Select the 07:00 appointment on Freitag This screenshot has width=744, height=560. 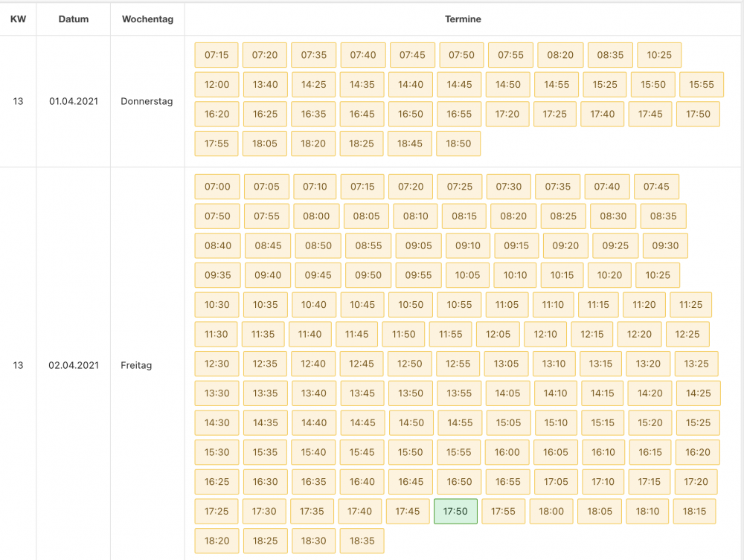[217, 187]
